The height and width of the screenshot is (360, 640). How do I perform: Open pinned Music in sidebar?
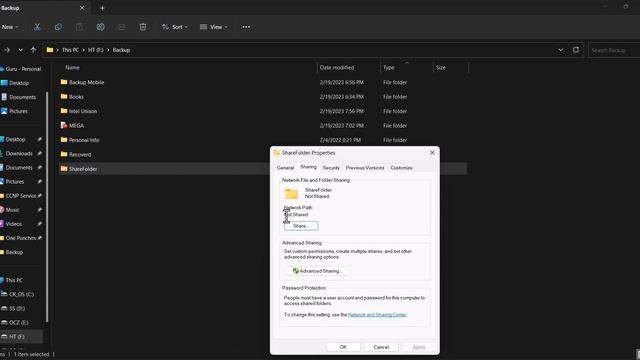tap(12, 210)
